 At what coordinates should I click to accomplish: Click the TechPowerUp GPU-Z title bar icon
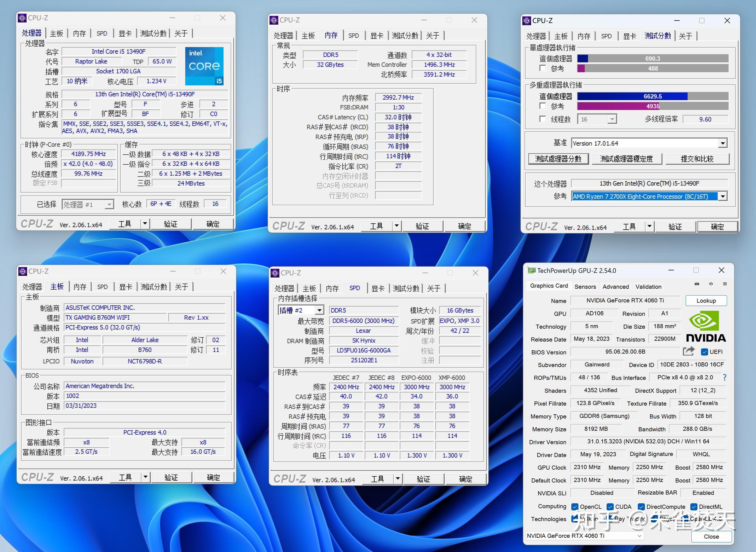pos(531,270)
